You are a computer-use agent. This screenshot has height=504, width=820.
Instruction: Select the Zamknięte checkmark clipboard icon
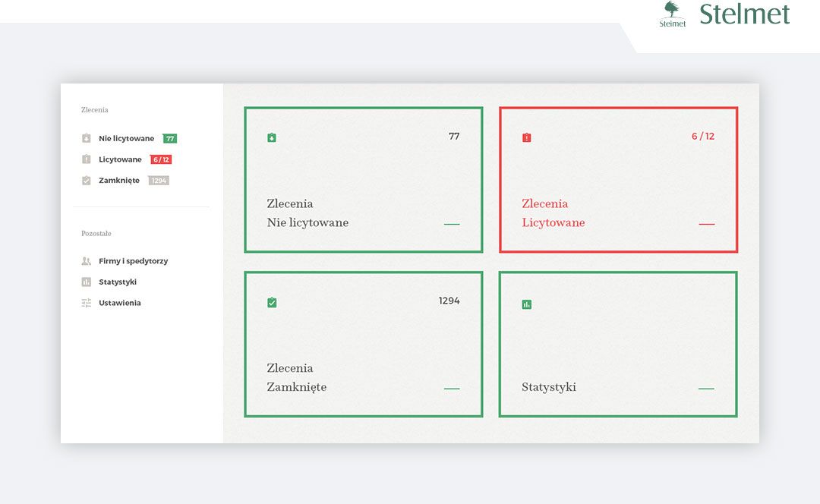tap(86, 180)
